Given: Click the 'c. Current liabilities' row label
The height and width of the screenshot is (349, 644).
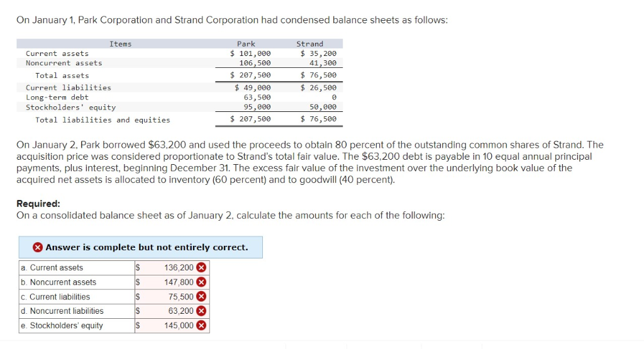Looking at the screenshot, I should click(55, 297).
